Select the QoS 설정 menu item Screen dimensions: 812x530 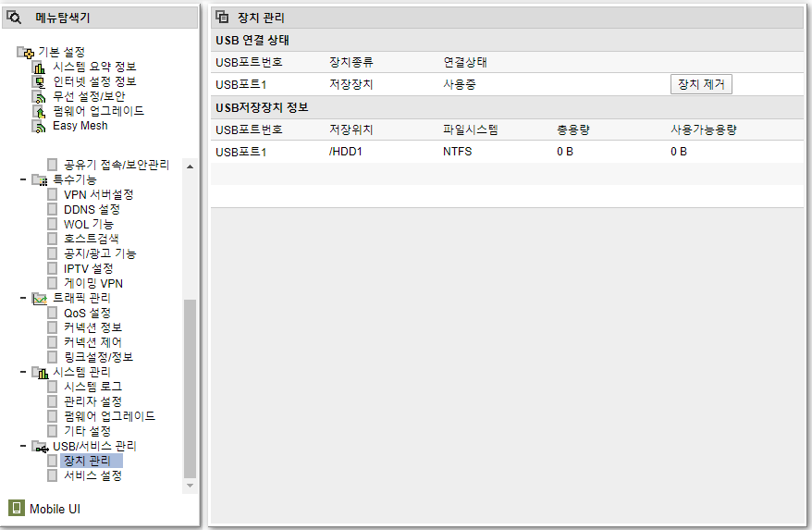pyautogui.click(x=87, y=313)
